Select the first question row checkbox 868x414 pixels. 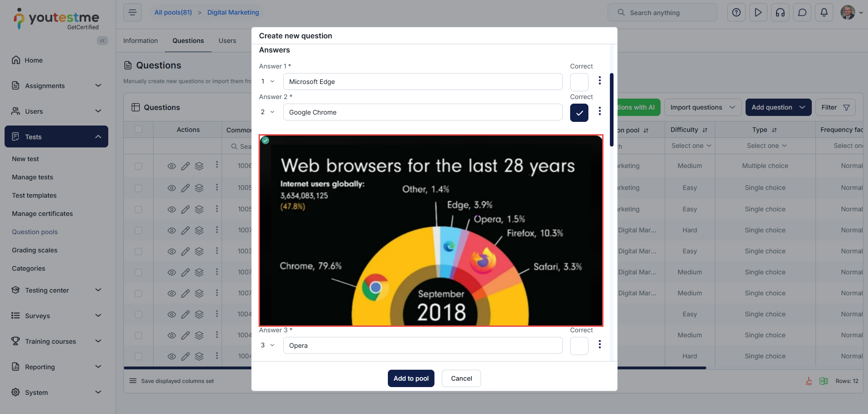[x=138, y=166]
